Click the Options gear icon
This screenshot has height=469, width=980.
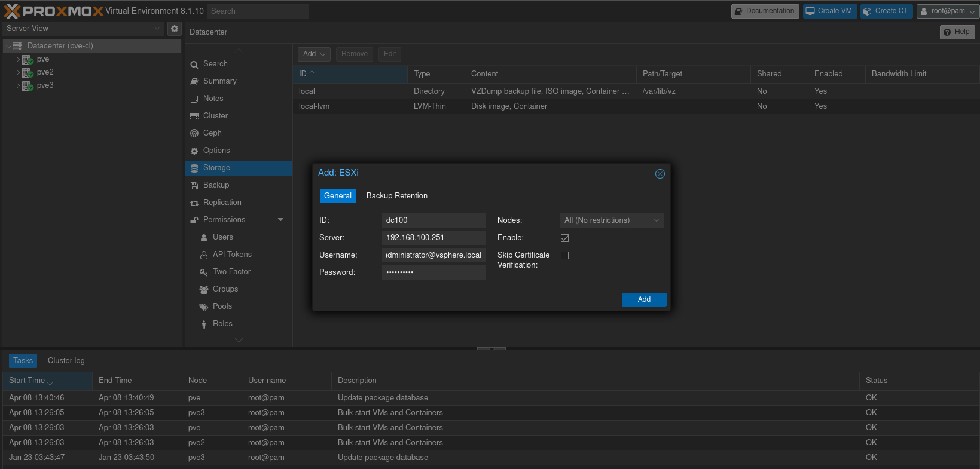tap(194, 151)
